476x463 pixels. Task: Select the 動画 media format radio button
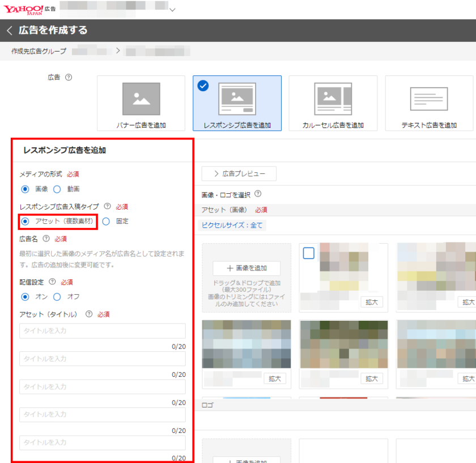57,189
